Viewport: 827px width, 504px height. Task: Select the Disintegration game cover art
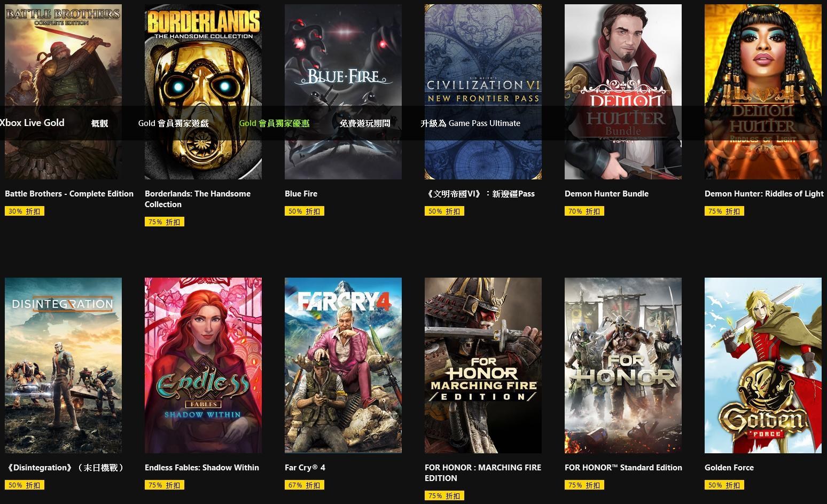pos(63,365)
